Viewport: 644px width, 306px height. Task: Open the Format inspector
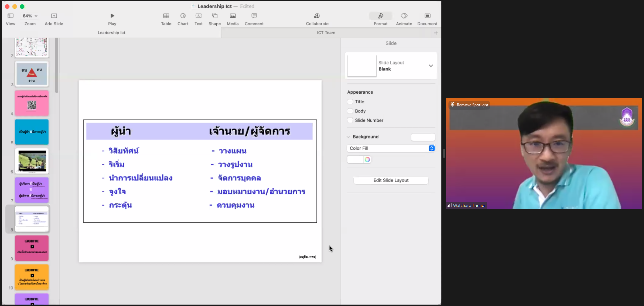(380, 19)
